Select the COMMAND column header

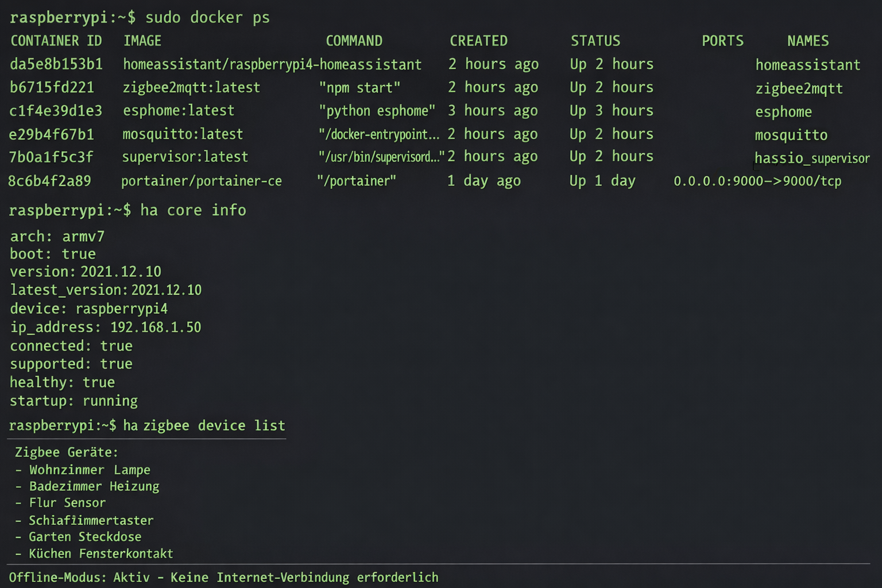coord(354,41)
